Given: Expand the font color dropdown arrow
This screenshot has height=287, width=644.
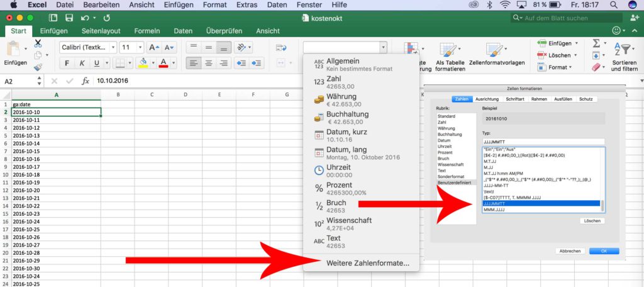Looking at the screenshot, I should (x=174, y=64).
